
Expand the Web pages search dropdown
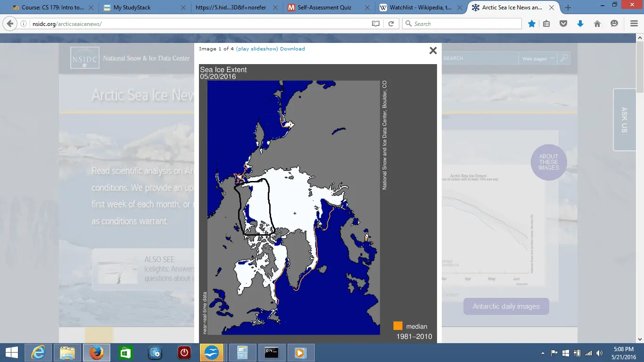click(x=537, y=58)
